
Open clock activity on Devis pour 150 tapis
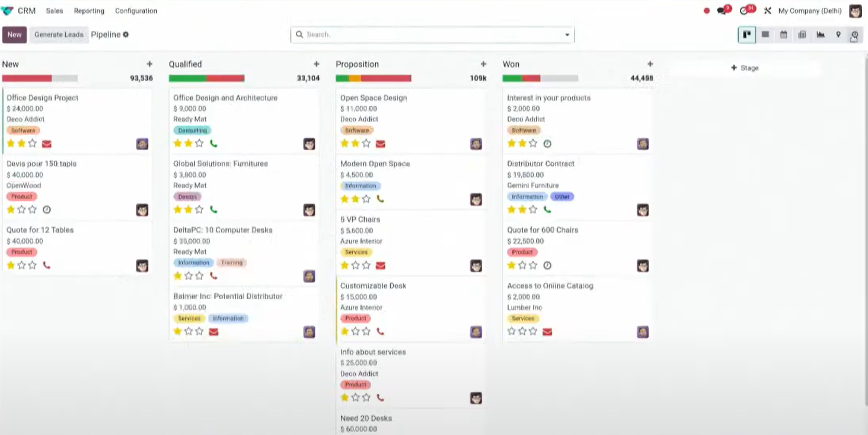tap(47, 209)
